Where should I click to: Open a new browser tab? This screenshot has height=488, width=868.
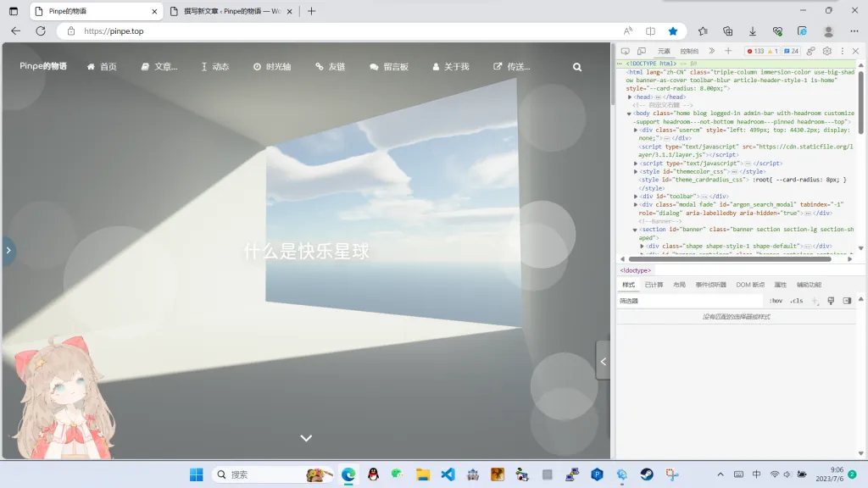click(312, 11)
